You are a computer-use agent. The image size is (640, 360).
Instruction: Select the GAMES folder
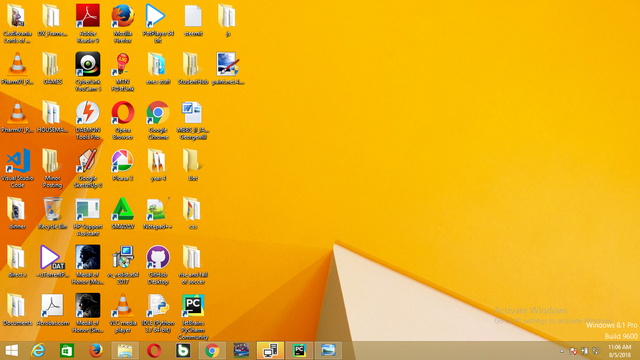point(52,68)
